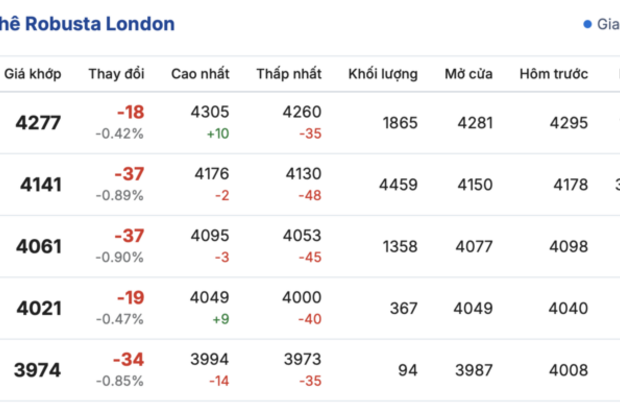Select the 4141 matched price row
This screenshot has height=413, width=620.
click(x=39, y=184)
